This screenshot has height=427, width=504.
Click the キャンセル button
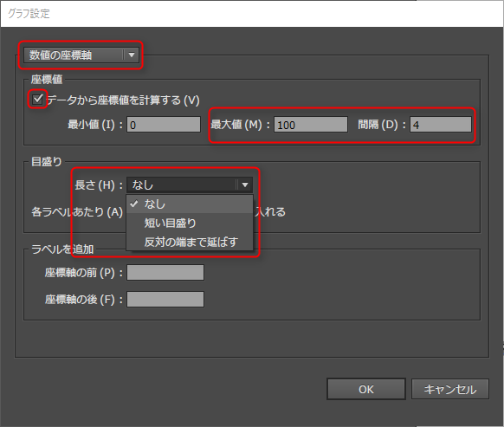pos(450,389)
